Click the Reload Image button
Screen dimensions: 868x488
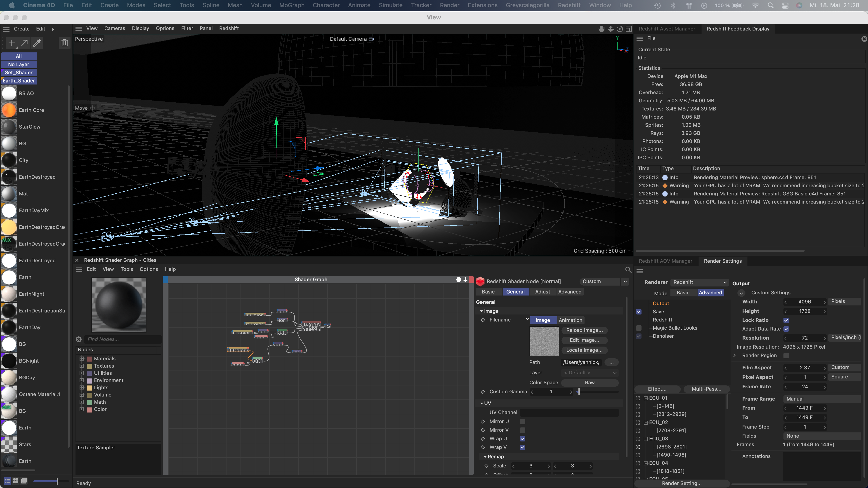pos(585,330)
